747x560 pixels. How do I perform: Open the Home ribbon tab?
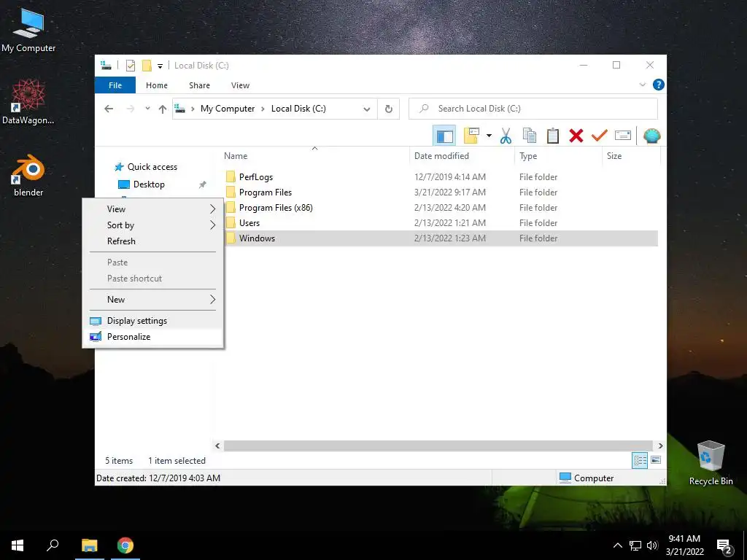point(157,85)
